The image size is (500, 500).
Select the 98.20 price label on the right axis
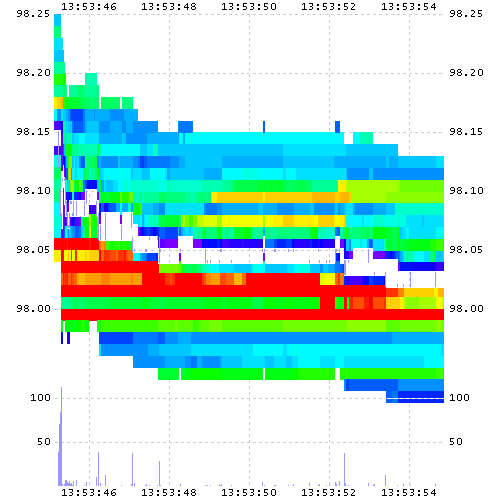(x=466, y=73)
